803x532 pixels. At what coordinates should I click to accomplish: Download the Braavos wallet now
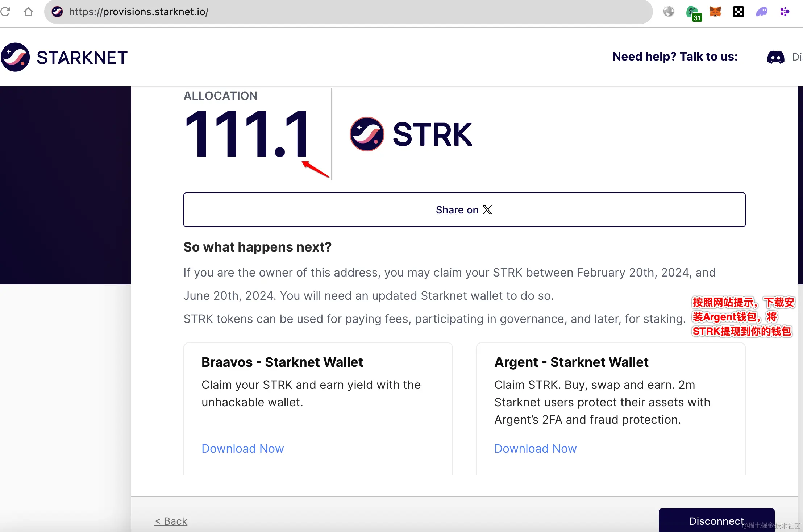tap(242, 449)
